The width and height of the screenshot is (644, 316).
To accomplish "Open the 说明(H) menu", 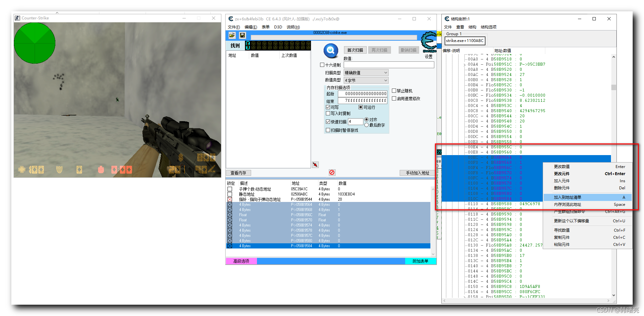I will pyautogui.click(x=293, y=27).
